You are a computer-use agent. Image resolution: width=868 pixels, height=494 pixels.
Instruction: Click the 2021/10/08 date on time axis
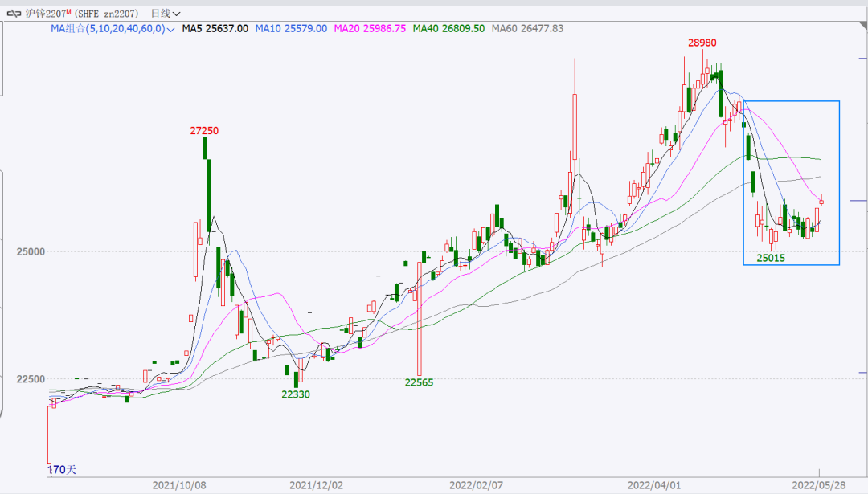pyautogui.click(x=179, y=485)
